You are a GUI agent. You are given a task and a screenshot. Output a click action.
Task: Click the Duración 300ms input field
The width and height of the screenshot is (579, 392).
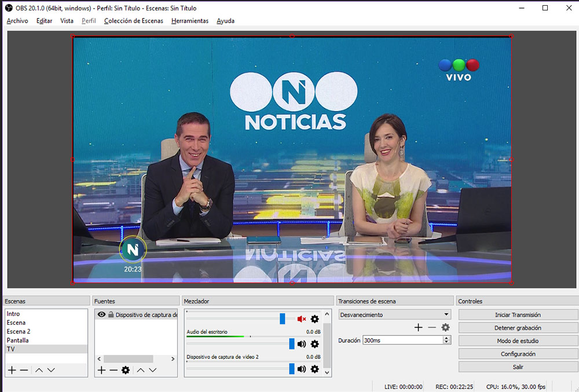[x=403, y=340]
